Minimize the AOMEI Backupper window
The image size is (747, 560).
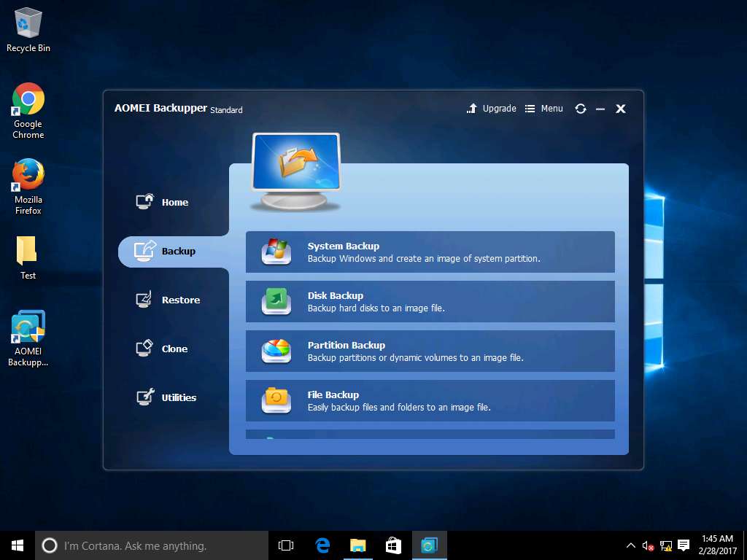click(x=600, y=109)
